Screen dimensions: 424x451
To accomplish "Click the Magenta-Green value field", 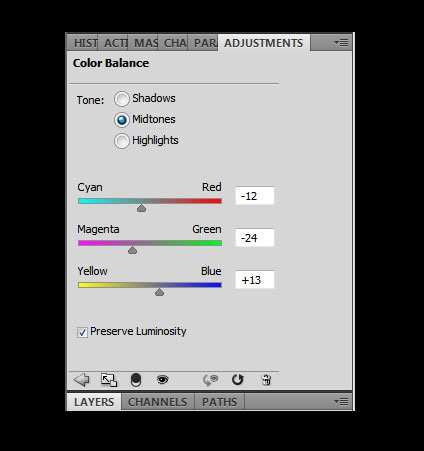I will (255, 238).
